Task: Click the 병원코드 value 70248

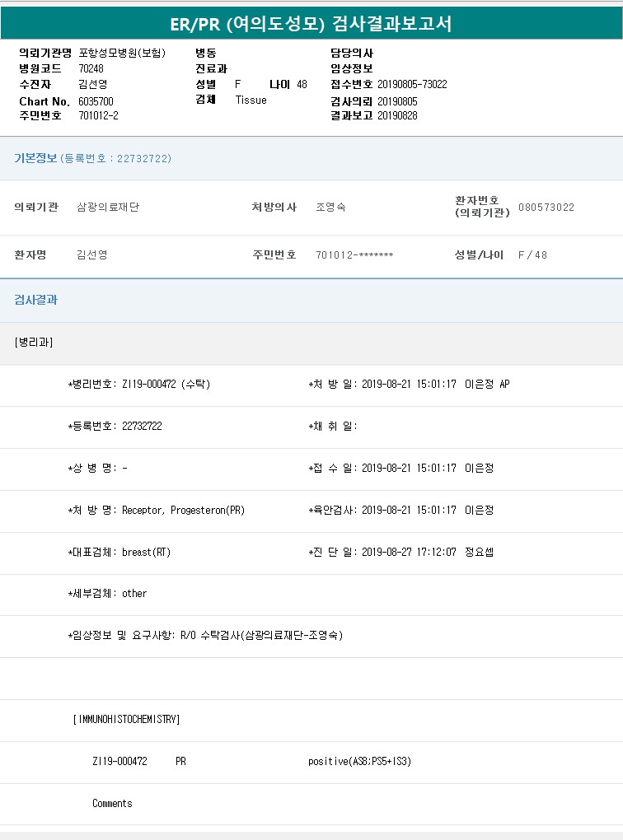Action: pyautogui.click(x=91, y=68)
